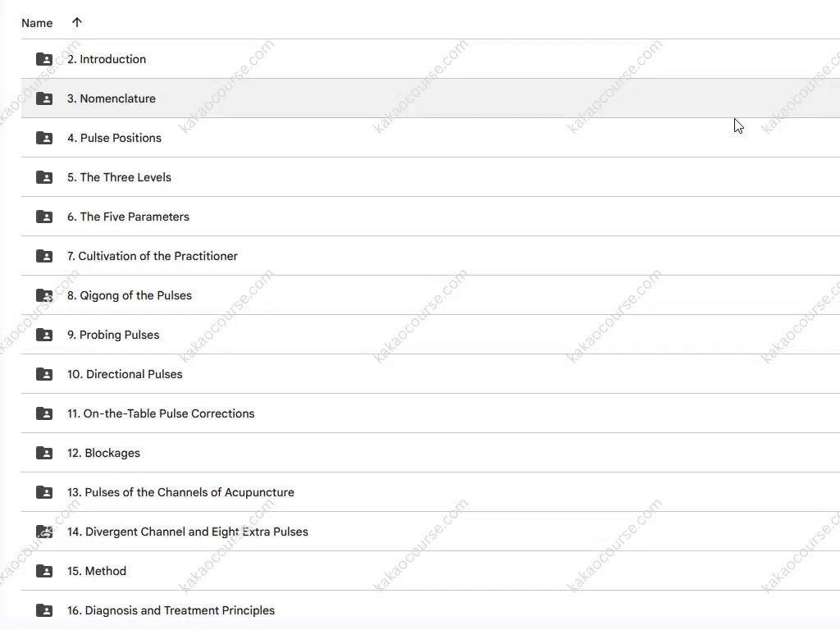Click the shared folder icon beside Introduction
Image resolution: width=840 pixels, height=630 pixels.
[44, 59]
